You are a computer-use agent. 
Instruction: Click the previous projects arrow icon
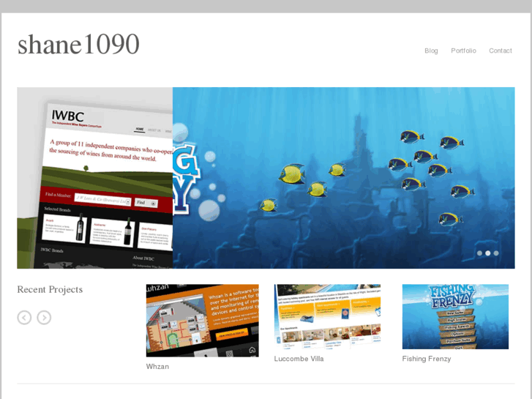click(x=24, y=318)
